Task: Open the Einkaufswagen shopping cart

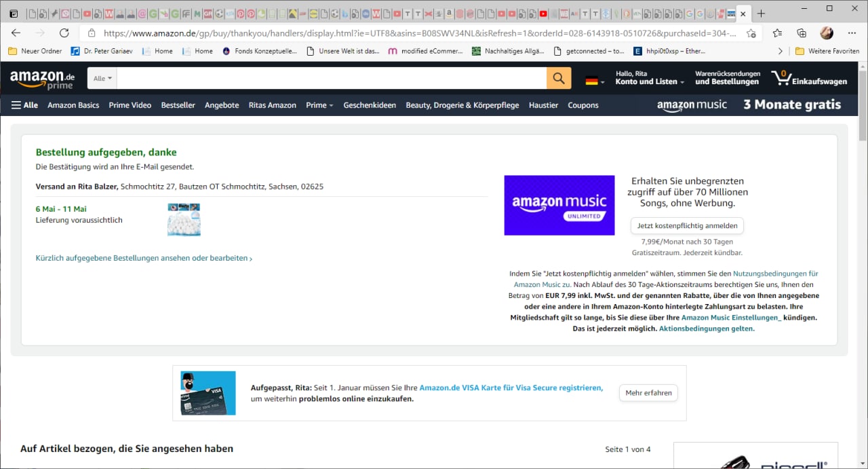Action: 809,79
